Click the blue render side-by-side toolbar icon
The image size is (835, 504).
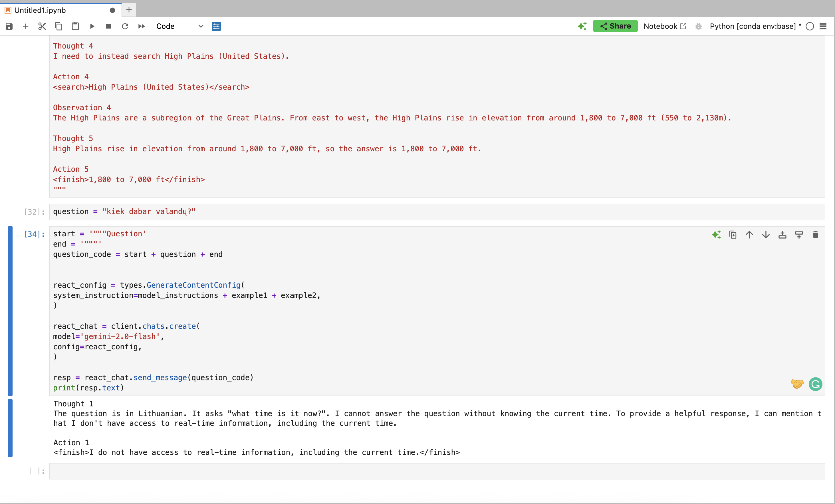[x=216, y=26]
